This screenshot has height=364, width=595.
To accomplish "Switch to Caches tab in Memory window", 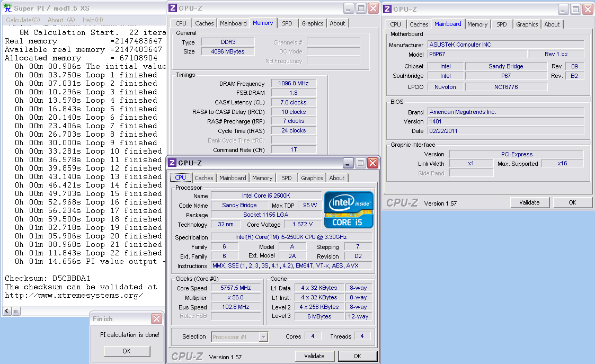I will [x=204, y=23].
